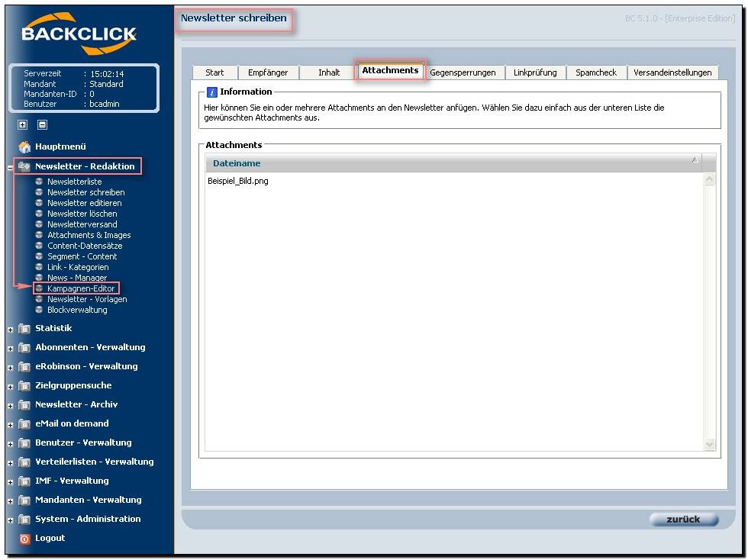
Task: Click the Statistik folder icon
Action: tap(24, 329)
